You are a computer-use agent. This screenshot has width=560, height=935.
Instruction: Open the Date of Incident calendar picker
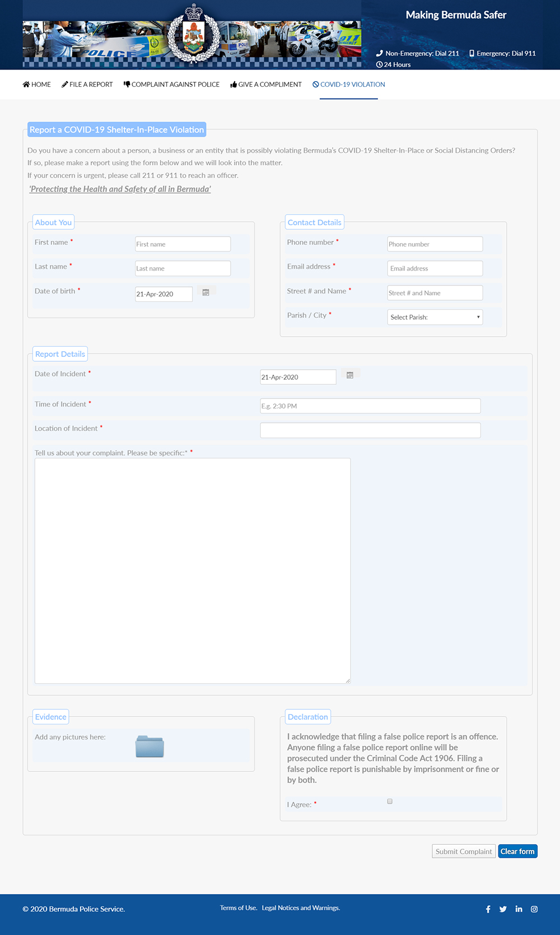coord(349,375)
